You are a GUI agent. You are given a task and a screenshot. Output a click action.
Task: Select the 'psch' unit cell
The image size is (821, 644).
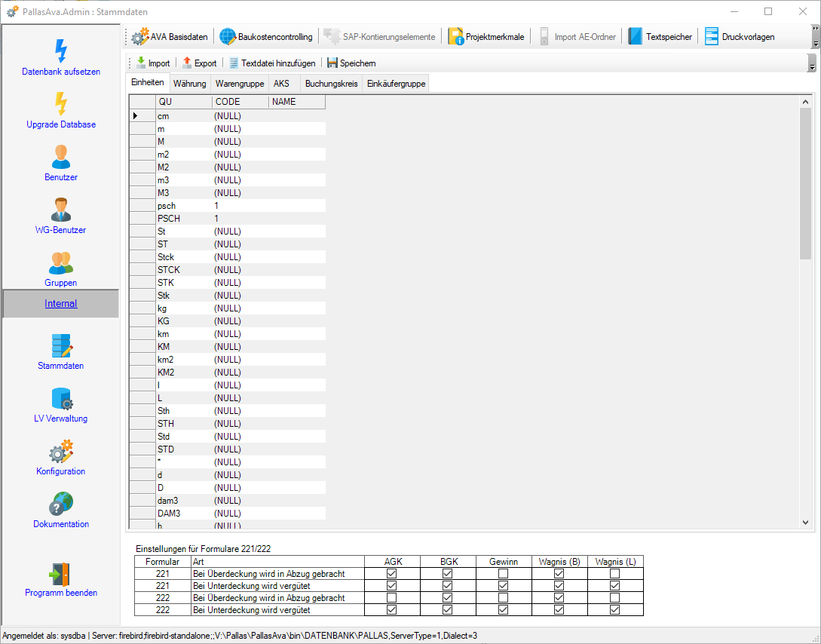pos(184,206)
